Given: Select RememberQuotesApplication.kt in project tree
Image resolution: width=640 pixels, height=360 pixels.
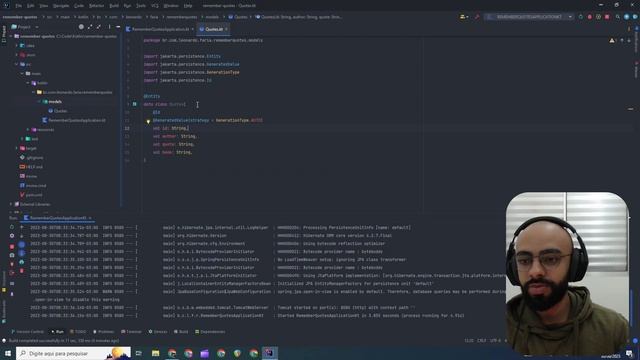Looking at the screenshot, I should coord(74,120).
